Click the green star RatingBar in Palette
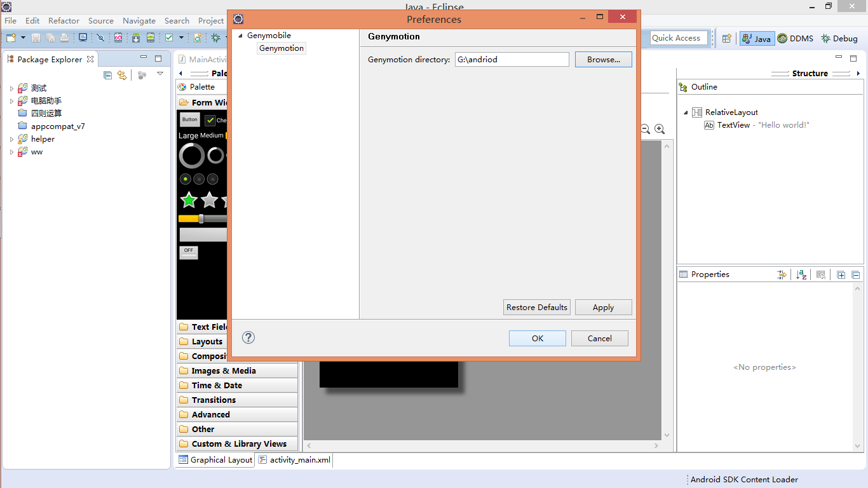 point(189,200)
